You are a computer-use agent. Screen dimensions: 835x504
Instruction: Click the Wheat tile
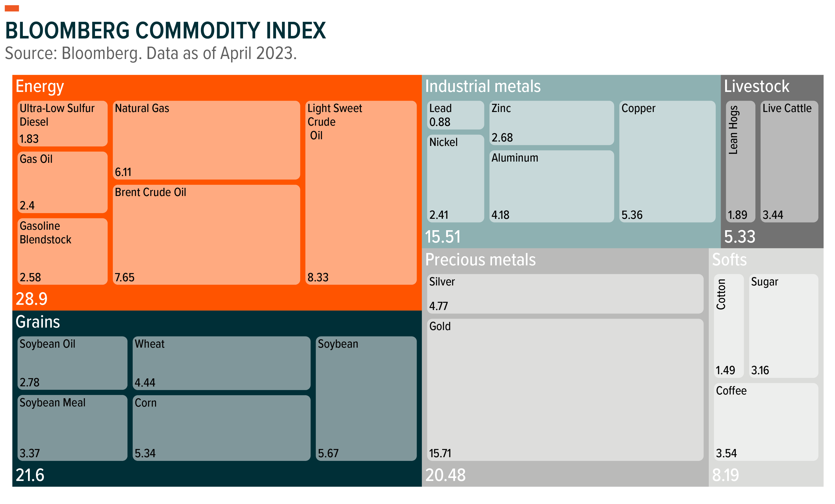pyautogui.click(x=222, y=363)
